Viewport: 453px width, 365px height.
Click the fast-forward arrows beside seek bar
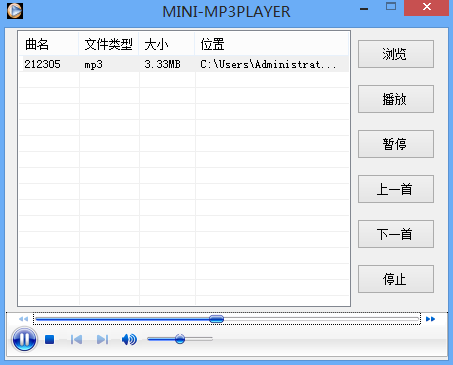tap(430, 319)
